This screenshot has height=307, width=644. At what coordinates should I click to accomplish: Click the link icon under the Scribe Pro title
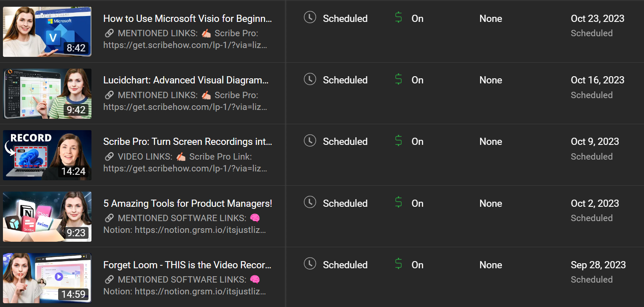coord(109,157)
